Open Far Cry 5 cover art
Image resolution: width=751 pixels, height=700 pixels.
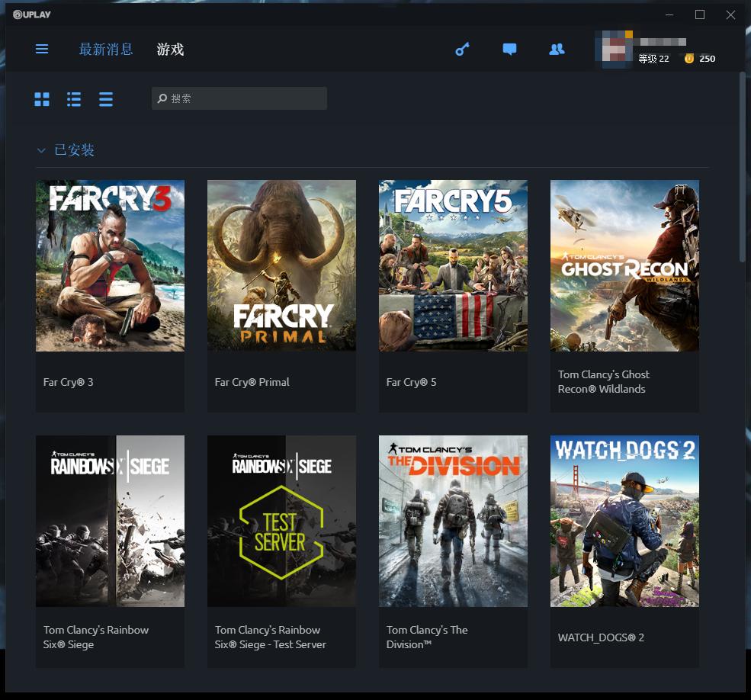click(x=453, y=265)
